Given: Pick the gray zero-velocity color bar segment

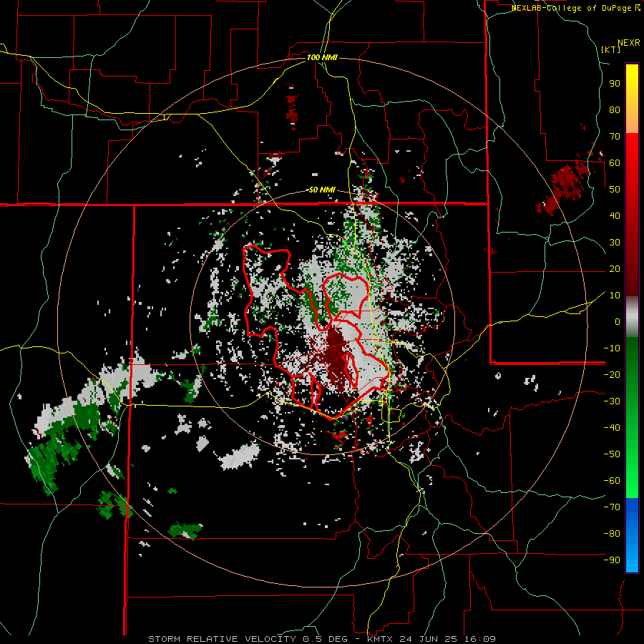Looking at the screenshot, I should click(632, 317).
